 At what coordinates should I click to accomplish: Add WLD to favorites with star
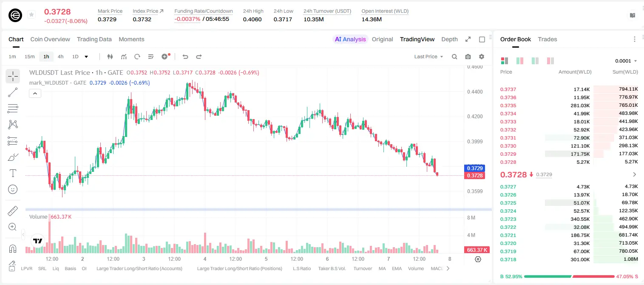tap(31, 15)
